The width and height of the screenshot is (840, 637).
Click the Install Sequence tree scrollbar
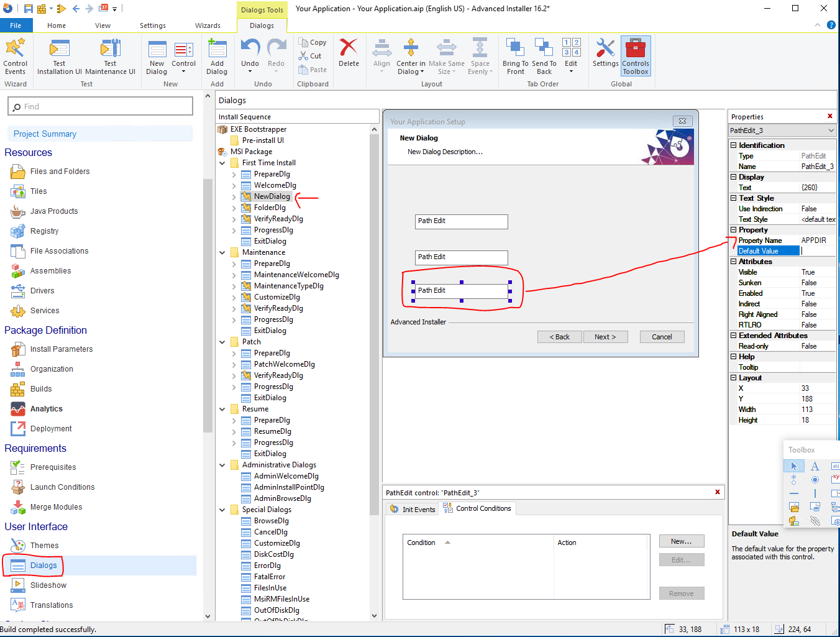374,323
